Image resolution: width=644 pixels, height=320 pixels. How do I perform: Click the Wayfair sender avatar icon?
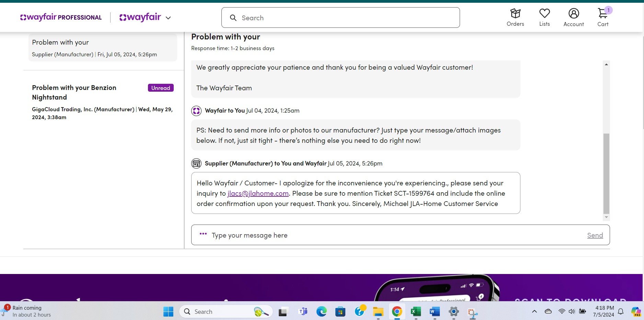[x=196, y=111]
